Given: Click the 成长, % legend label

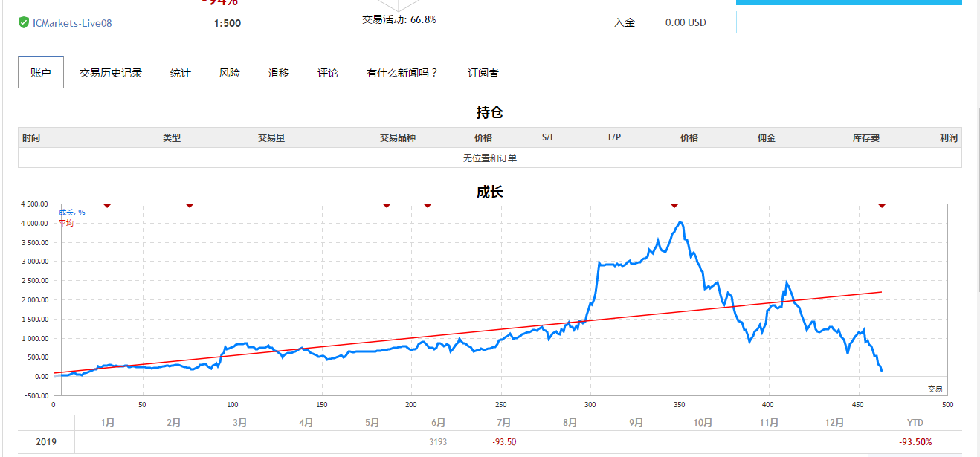Looking at the screenshot, I should point(72,213).
